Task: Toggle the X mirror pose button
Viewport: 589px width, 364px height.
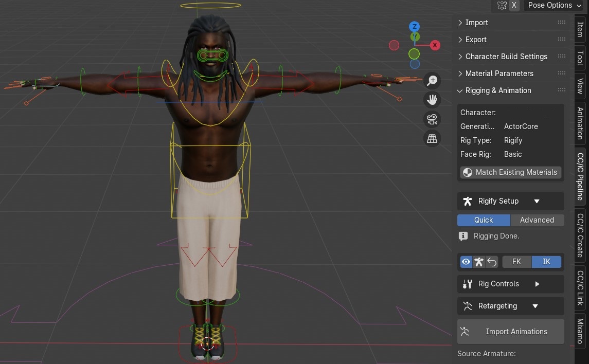Action: click(x=514, y=5)
